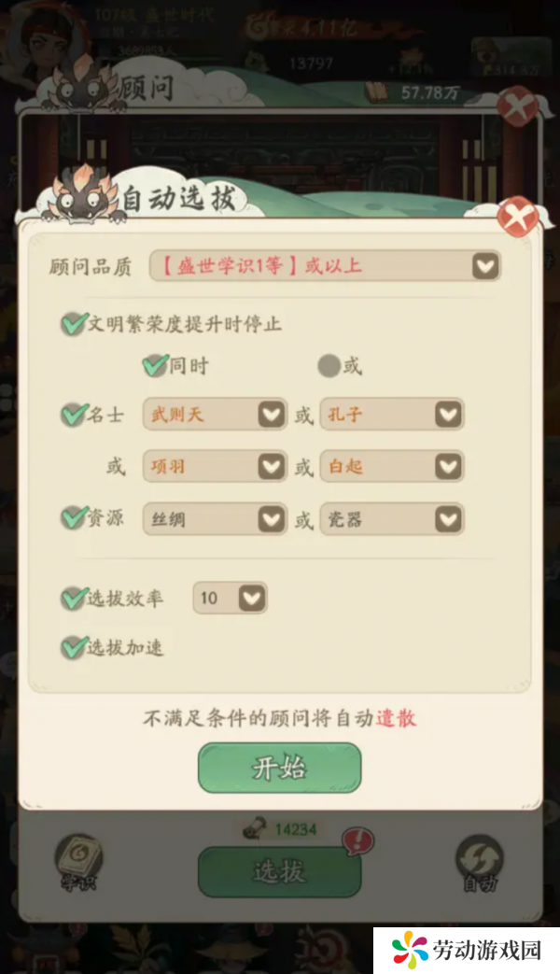Close the 顾问 panel behind the dialog
560x974 pixels.
click(x=518, y=106)
